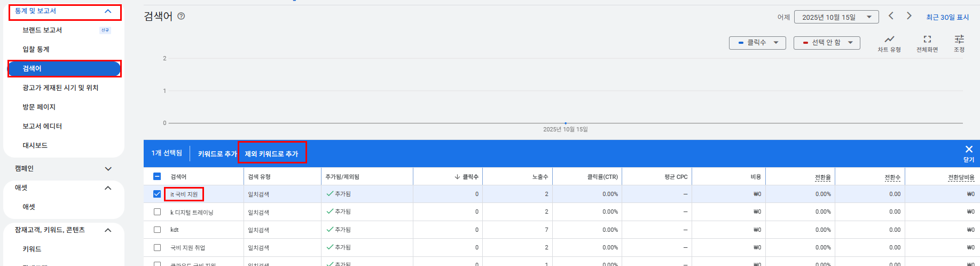Uncheck the 'it 국비 지원' row checkbox
Image resolution: width=980 pixels, height=266 pixels.
click(157, 194)
